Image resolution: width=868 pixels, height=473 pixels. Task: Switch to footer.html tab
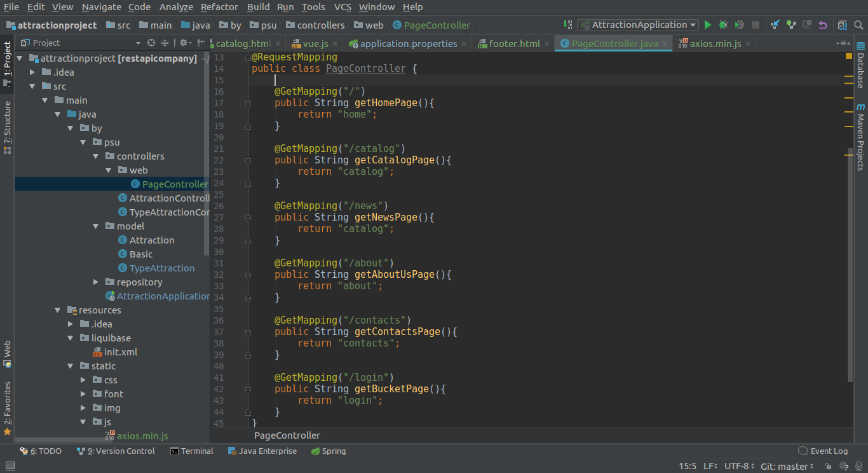pyautogui.click(x=515, y=44)
